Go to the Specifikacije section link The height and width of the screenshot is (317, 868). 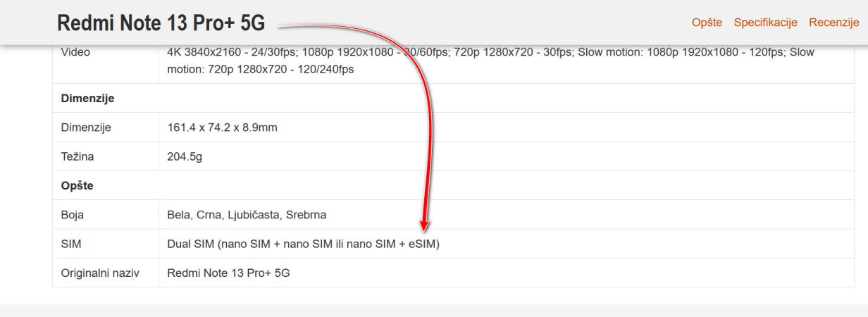point(765,23)
